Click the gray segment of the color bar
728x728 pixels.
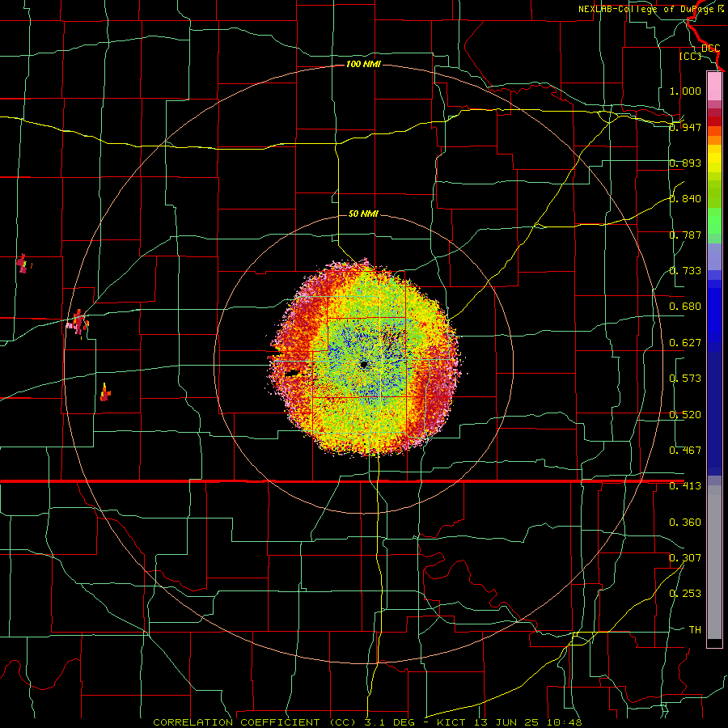point(714,562)
